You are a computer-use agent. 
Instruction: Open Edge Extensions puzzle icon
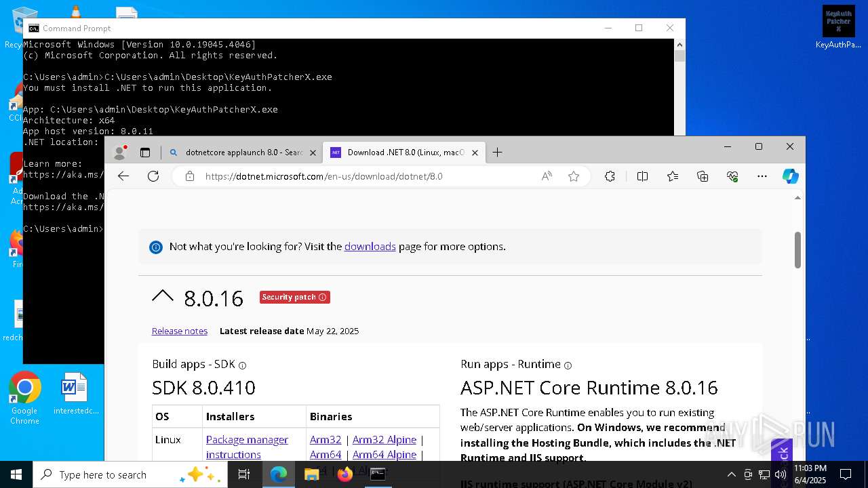(x=610, y=176)
